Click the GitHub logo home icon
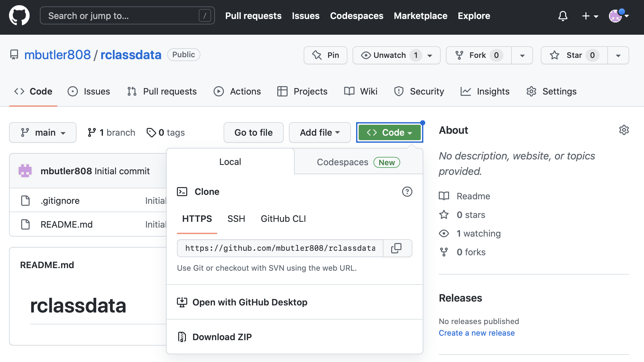644x362 pixels. click(x=19, y=15)
